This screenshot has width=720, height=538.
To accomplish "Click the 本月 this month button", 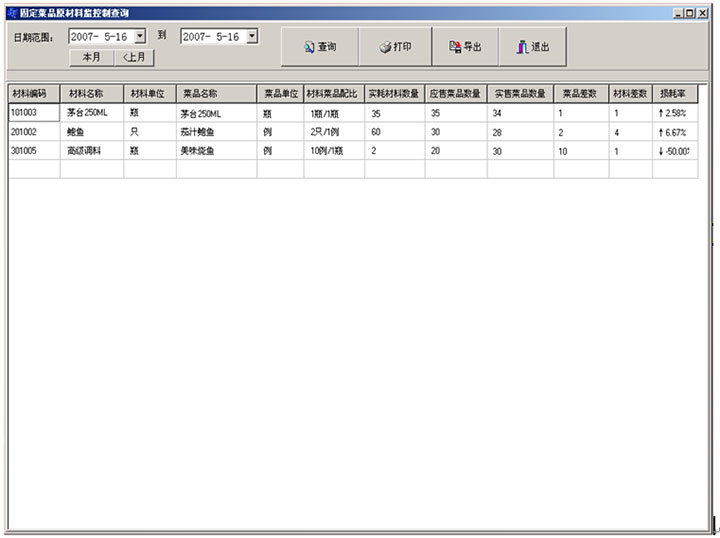I will pos(91,57).
